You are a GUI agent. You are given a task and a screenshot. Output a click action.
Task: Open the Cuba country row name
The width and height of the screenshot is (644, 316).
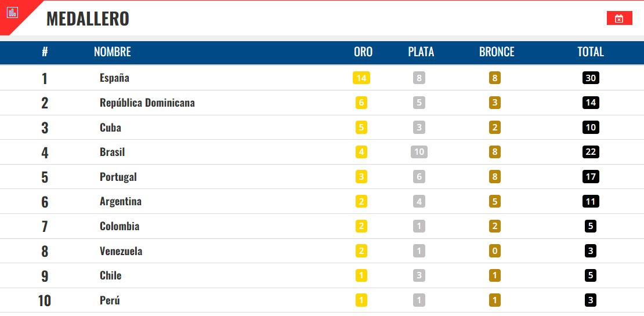coord(110,127)
